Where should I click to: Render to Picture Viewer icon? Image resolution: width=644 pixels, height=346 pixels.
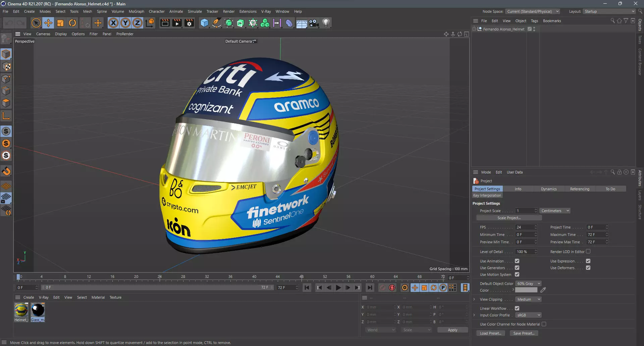click(x=177, y=23)
